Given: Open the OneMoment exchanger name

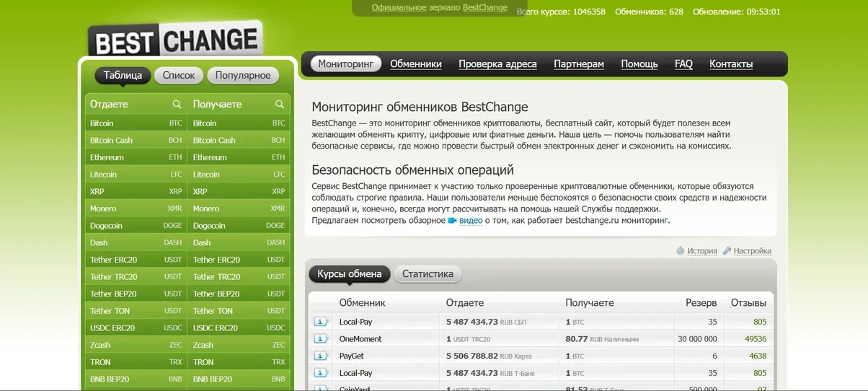Looking at the screenshot, I should (360, 339).
